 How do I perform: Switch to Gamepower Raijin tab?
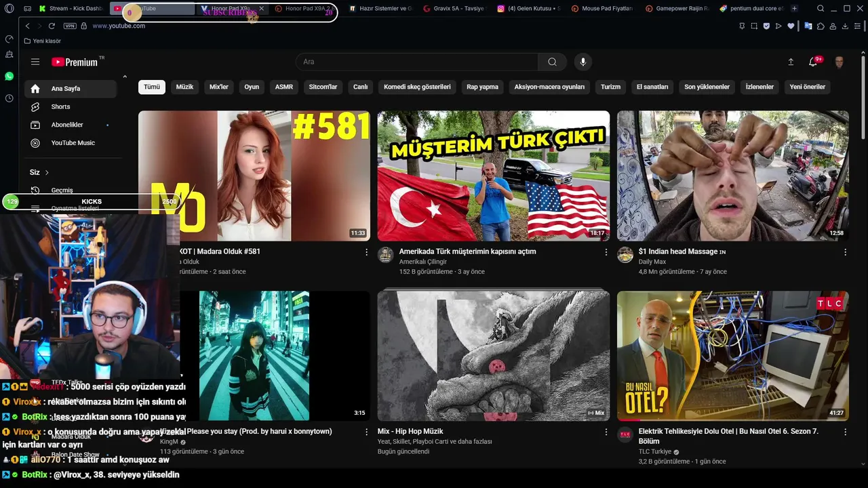click(677, 9)
